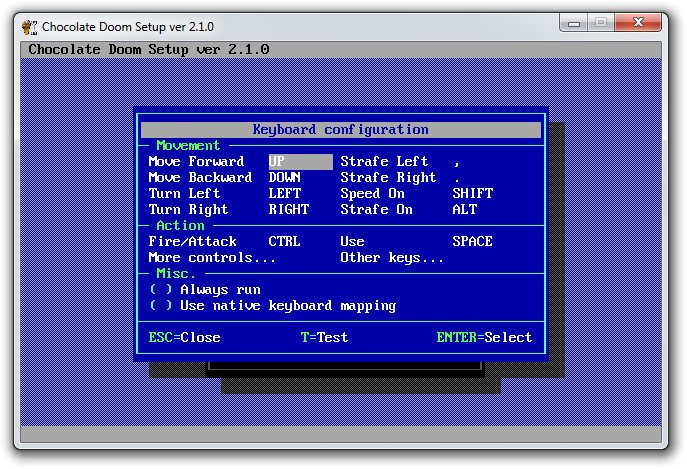Image resolution: width=687 pixels, height=469 pixels.
Task: Select the Turn Left key binding
Action: (x=285, y=194)
